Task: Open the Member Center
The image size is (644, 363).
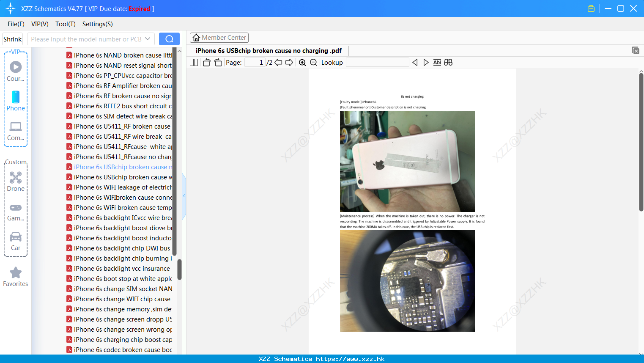Action: (x=219, y=38)
